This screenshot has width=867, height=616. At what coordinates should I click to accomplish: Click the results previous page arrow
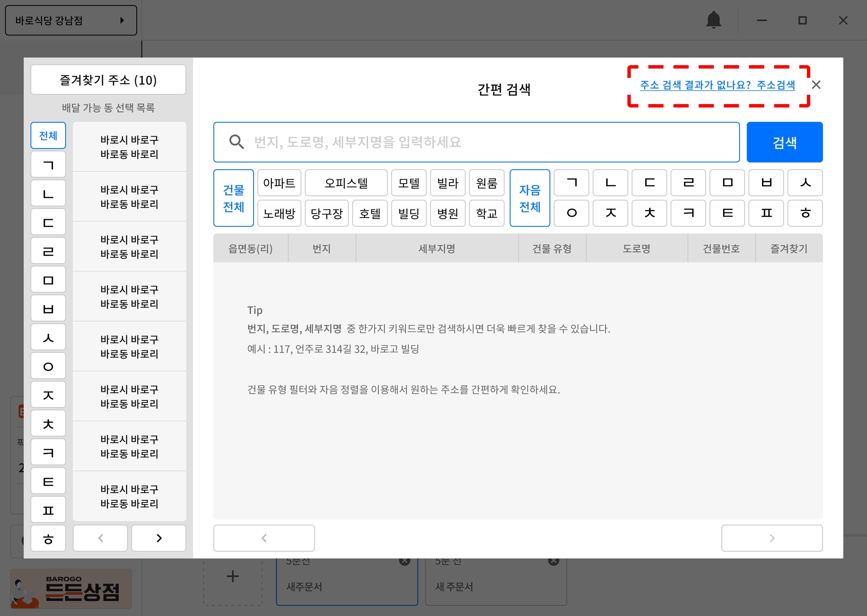[264, 538]
